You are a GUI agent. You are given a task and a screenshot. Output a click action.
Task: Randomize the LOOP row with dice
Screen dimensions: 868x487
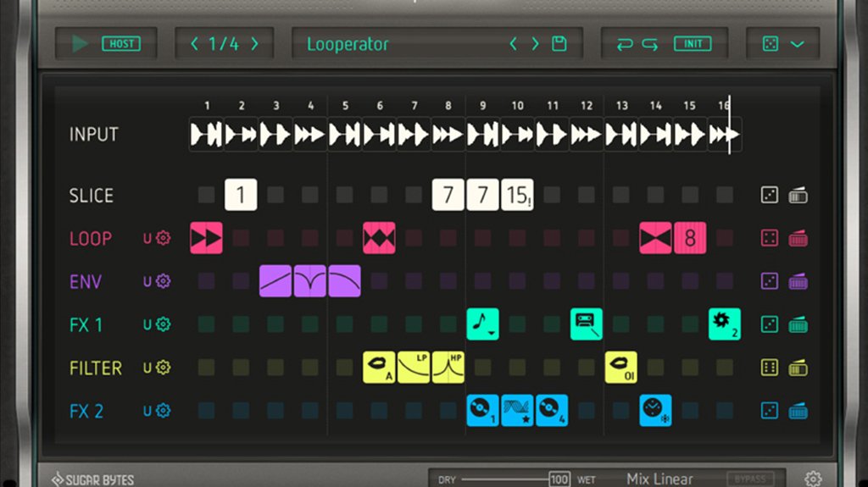point(770,238)
